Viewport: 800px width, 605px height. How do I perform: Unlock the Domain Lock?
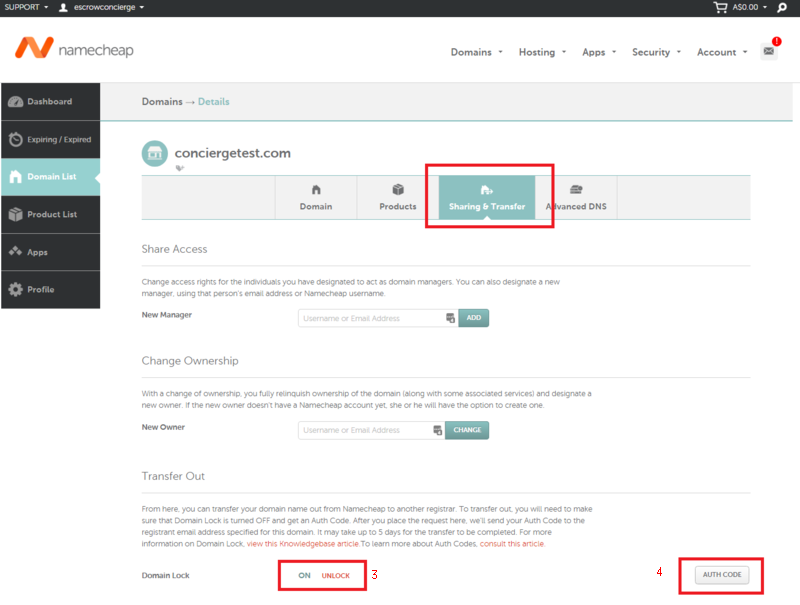335,576
